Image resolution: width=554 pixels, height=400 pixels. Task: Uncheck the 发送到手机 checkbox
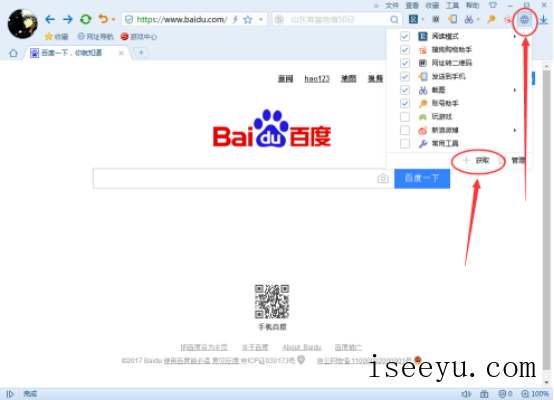click(405, 76)
